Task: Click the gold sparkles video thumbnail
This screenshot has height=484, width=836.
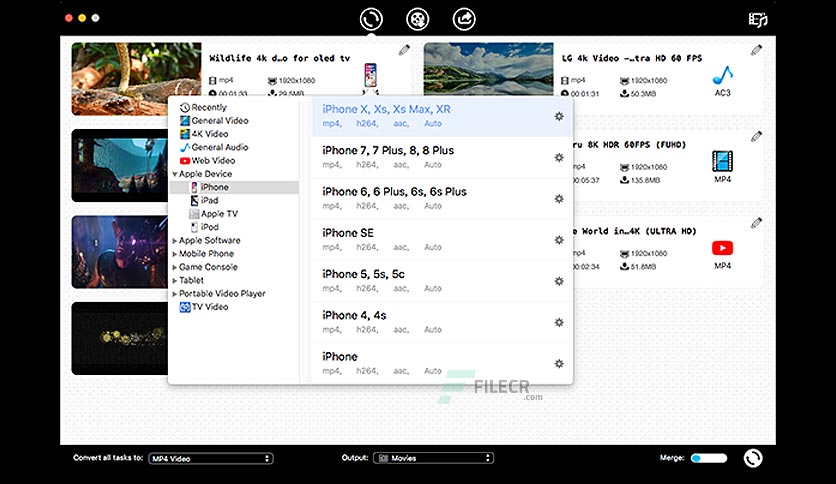Action: pos(119,338)
